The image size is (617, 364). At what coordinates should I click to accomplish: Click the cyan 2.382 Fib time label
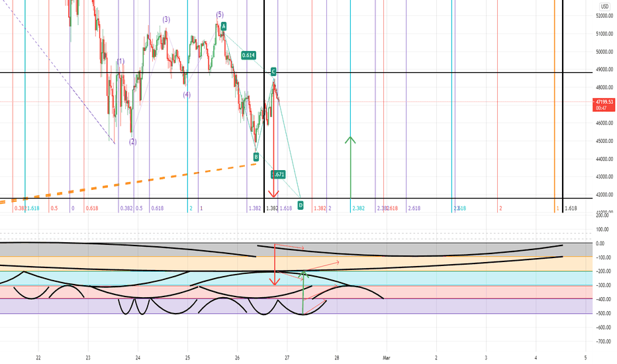[358, 208]
